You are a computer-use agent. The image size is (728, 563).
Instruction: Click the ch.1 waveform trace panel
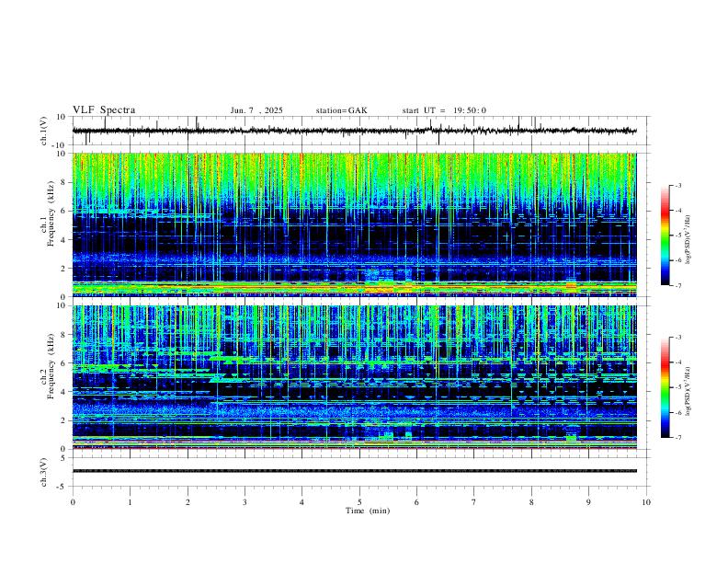click(359, 131)
